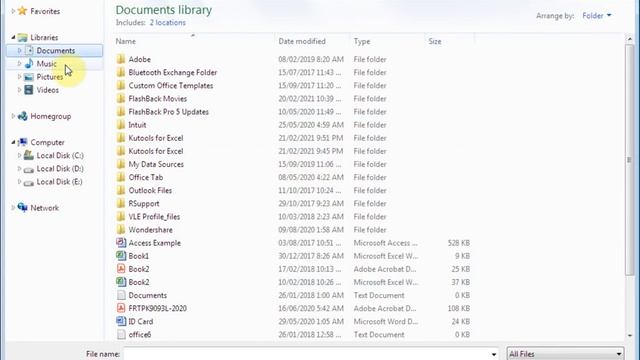640x360 pixels.
Task: Click the Local Disk (E:) drive icon
Action: click(29, 182)
